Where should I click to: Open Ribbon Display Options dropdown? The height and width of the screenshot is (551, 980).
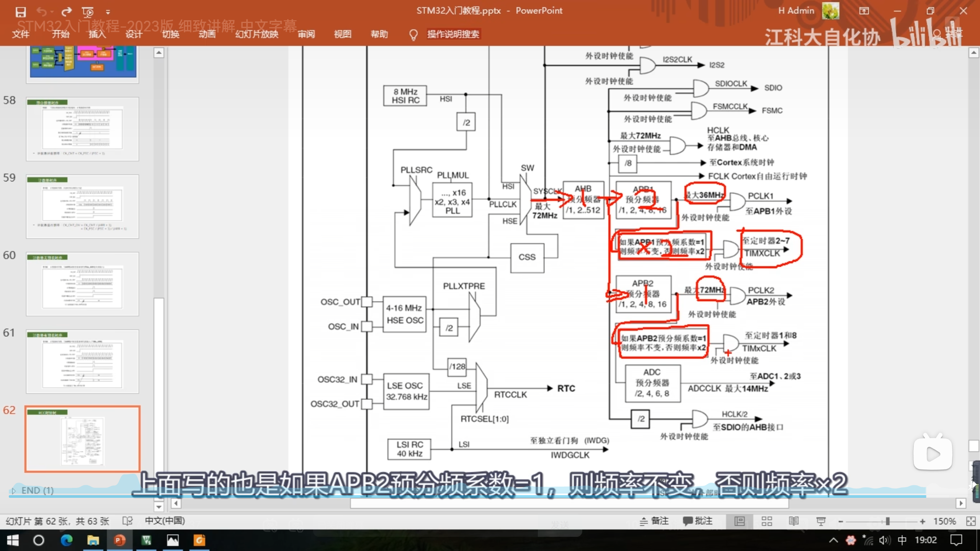[x=864, y=11]
